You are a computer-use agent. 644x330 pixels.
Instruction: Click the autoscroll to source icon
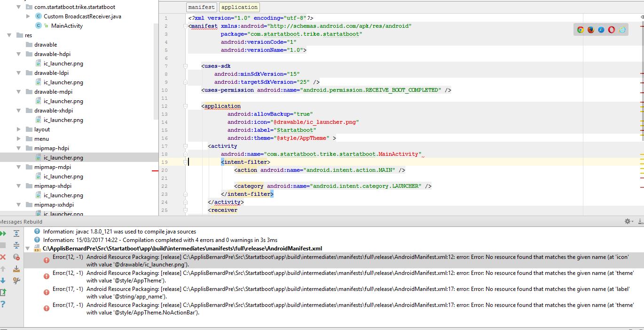click(x=16, y=269)
